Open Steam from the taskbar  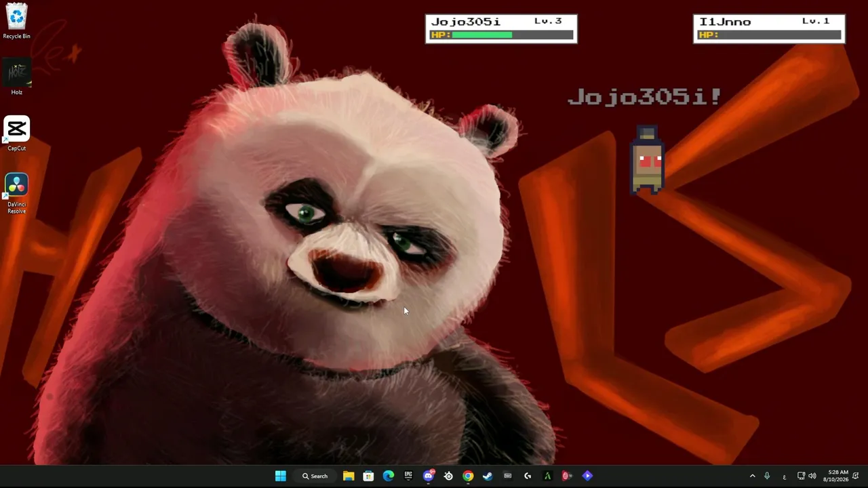(x=488, y=476)
